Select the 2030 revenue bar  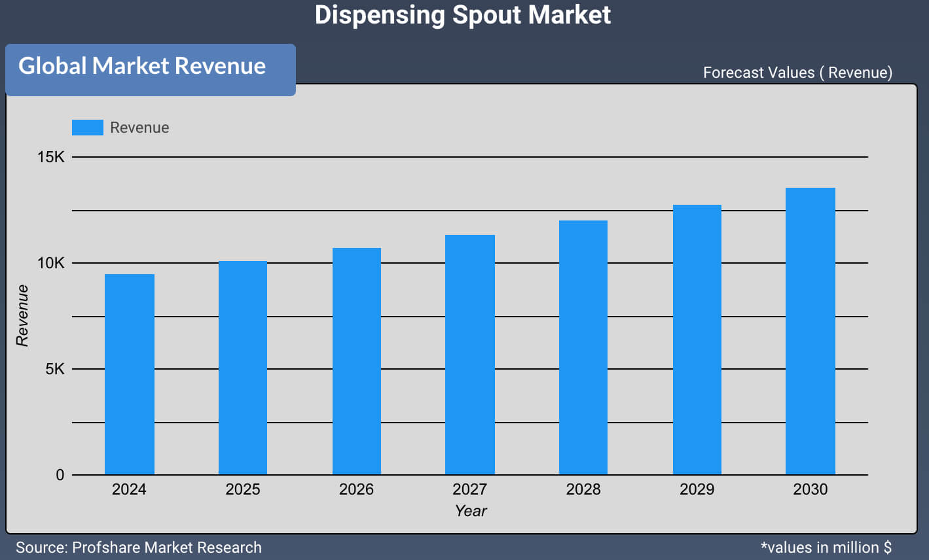click(x=811, y=331)
